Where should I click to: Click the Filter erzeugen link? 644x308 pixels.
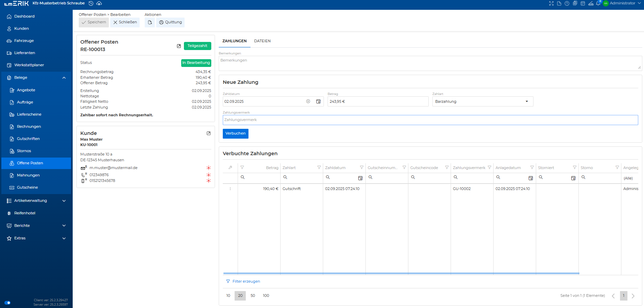coord(243,281)
